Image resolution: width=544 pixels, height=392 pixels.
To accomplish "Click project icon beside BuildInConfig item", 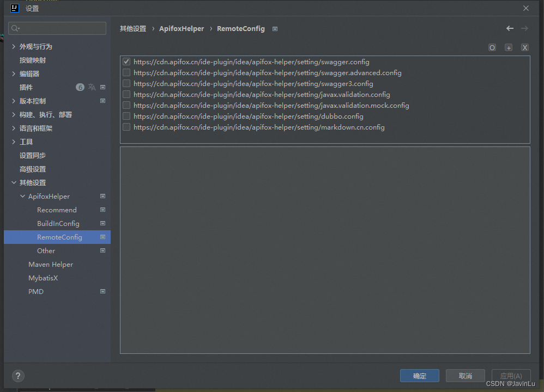I will [102, 223].
